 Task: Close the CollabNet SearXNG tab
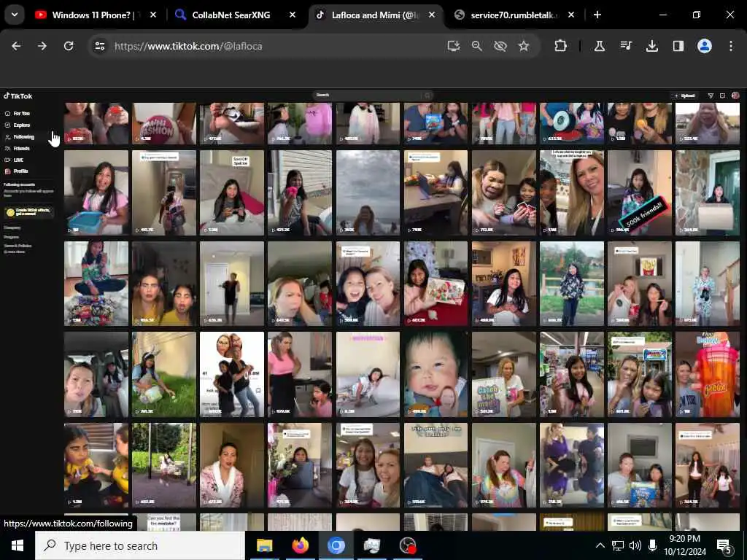[x=293, y=15]
